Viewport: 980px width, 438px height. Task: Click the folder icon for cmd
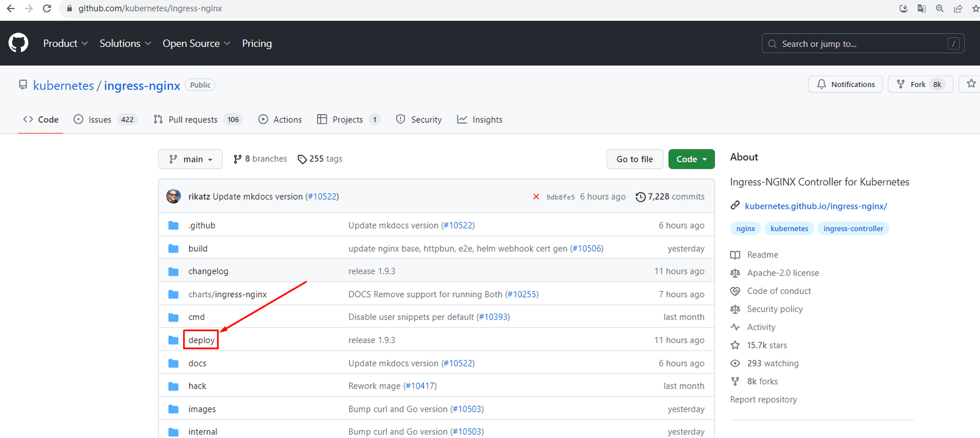(173, 317)
